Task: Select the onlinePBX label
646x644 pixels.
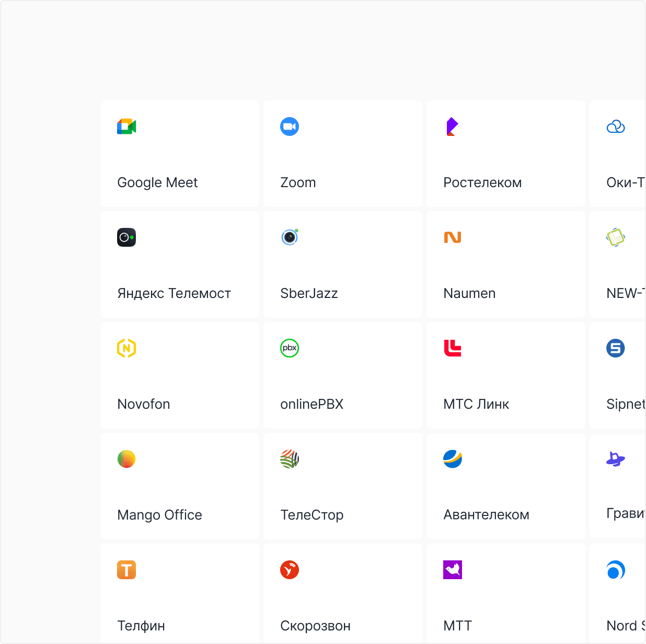Action: [x=312, y=404]
